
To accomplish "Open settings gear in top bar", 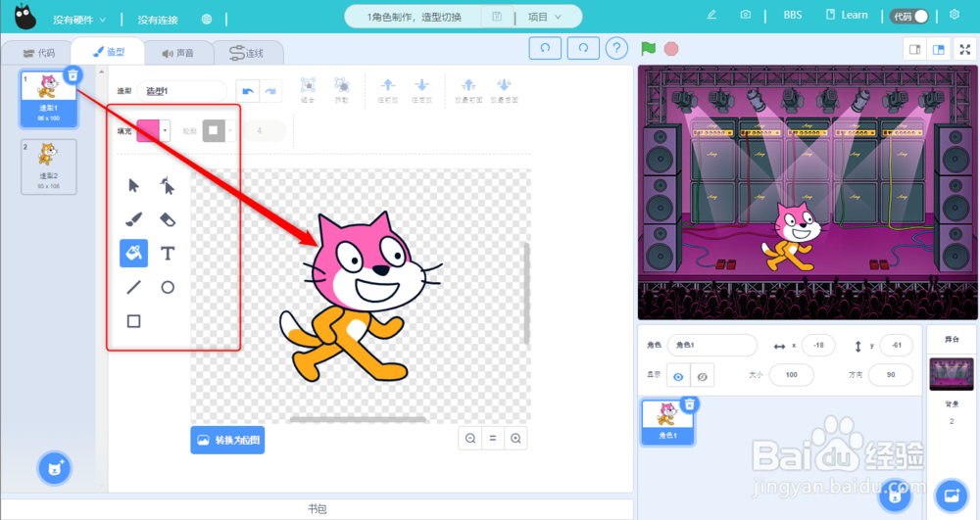I will point(955,15).
